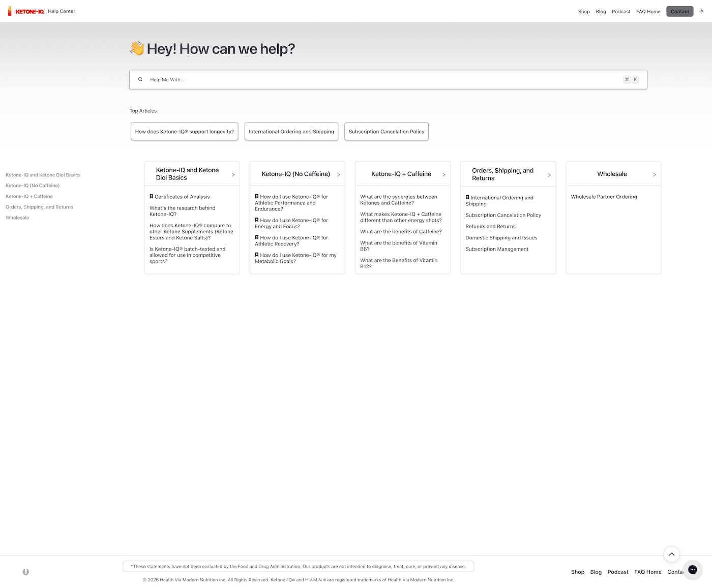Open Subscription Management article
The width and height of the screenshot is (712, 588).
497,249
